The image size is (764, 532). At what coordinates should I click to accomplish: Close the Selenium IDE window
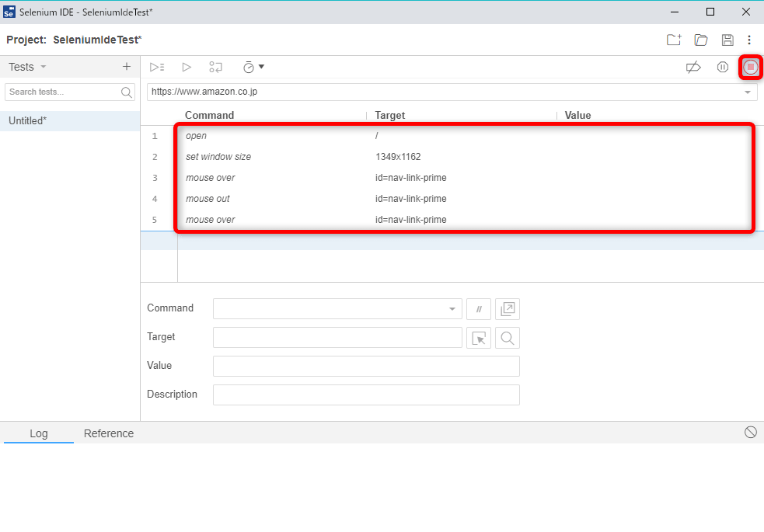click(x=745, y=12)
